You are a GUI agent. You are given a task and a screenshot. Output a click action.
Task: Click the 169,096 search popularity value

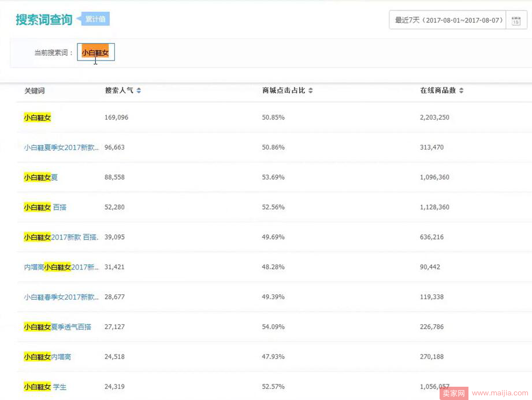pos(116,118)
